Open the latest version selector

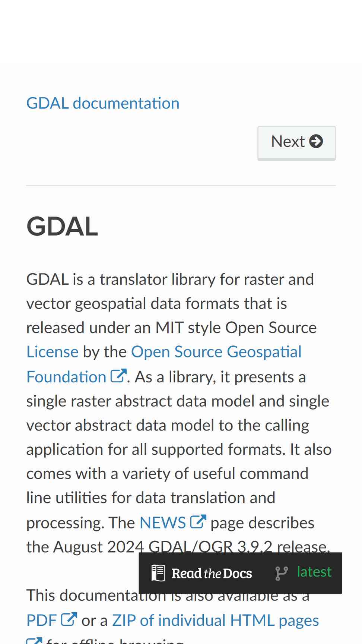click(314, 572)
